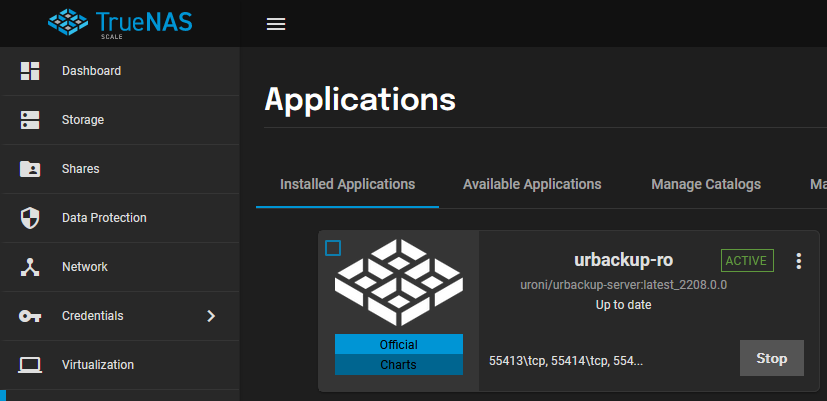The width and height of the screenshot is (827, 401).
Task: Click the urbackup-ro app logo thumbnail
Action: tap(399, 282)
